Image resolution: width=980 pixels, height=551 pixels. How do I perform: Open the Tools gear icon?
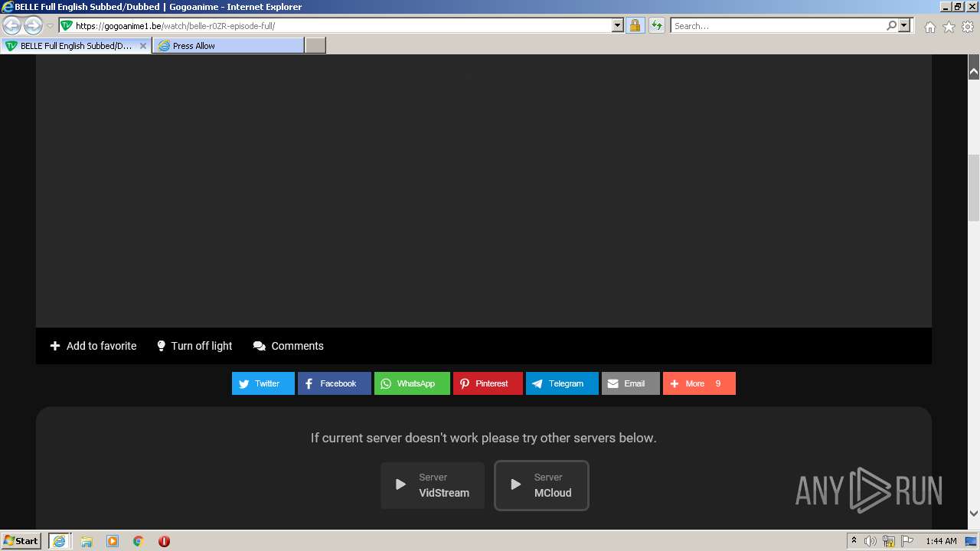(968, 27)
